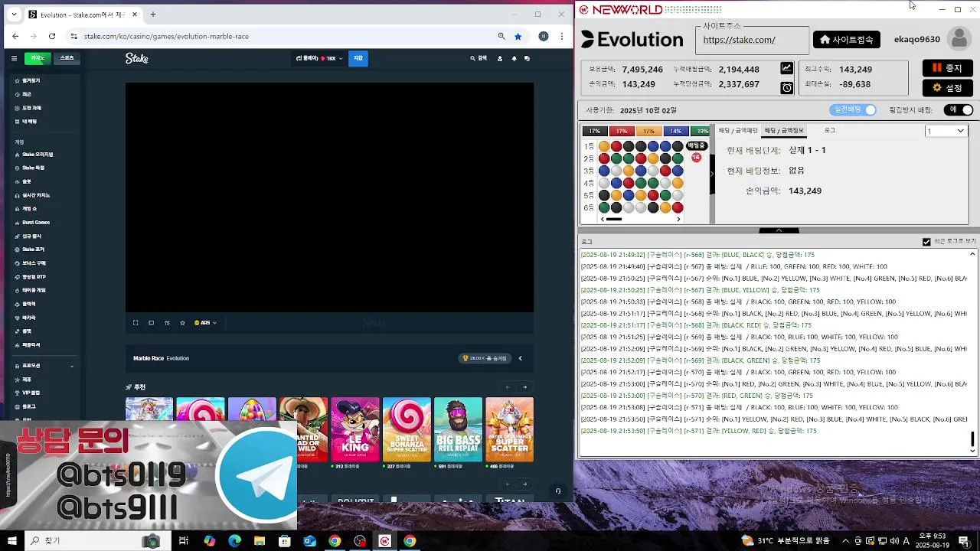
Task: Open the 설정 settings button
Action: [947, 88]
